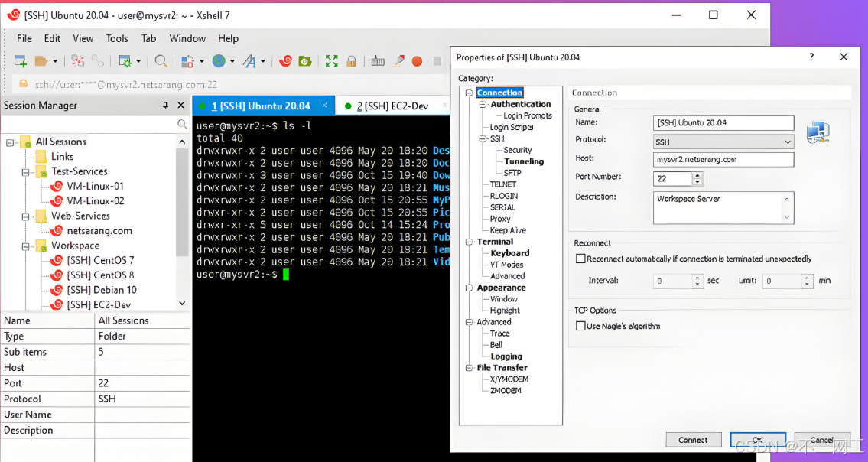Open dropdown arrow beside Open folder icon
The width and height of the screenshot is (868, 462).
55,61
